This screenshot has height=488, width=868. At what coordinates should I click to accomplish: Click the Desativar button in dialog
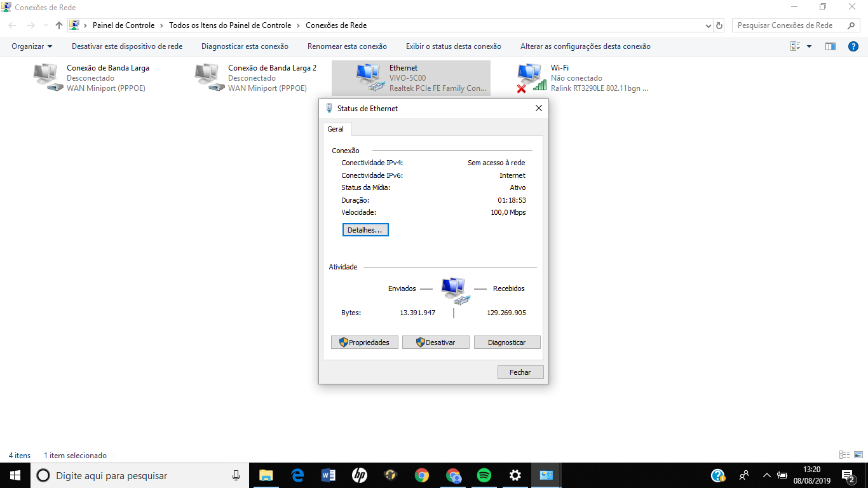436,342
